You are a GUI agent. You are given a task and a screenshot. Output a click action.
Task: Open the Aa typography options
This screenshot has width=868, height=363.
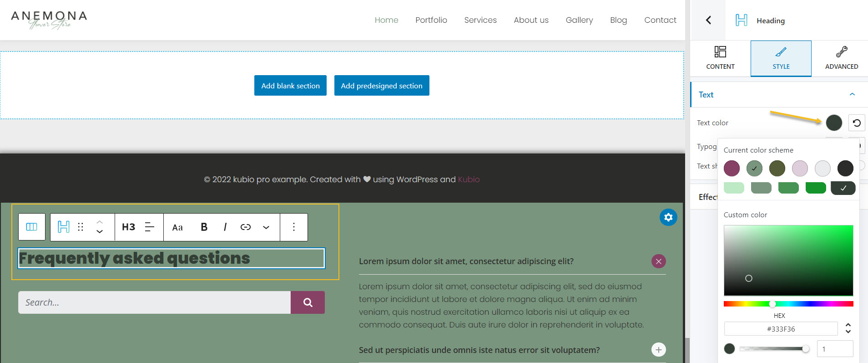tap(177, 227)
